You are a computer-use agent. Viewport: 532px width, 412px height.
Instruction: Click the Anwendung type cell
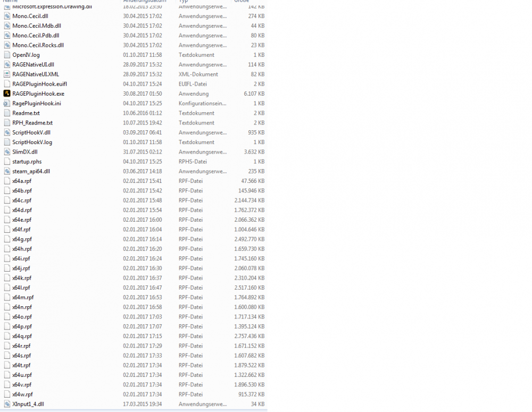click(x=194, y=94)
